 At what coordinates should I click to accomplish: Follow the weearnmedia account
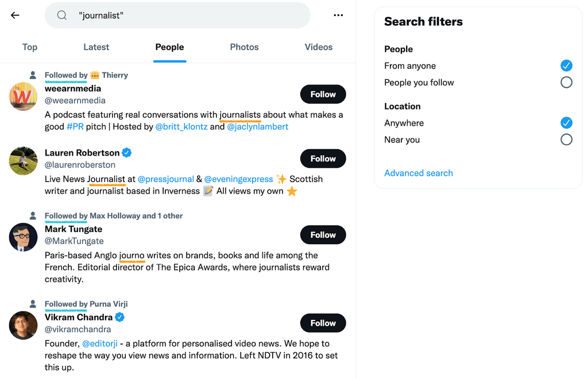[323, 94]
